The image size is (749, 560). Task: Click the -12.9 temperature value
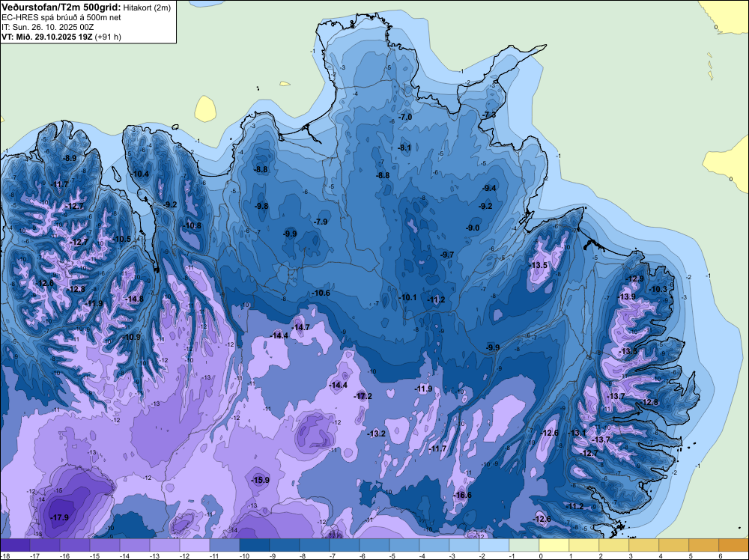click(635, 279)
